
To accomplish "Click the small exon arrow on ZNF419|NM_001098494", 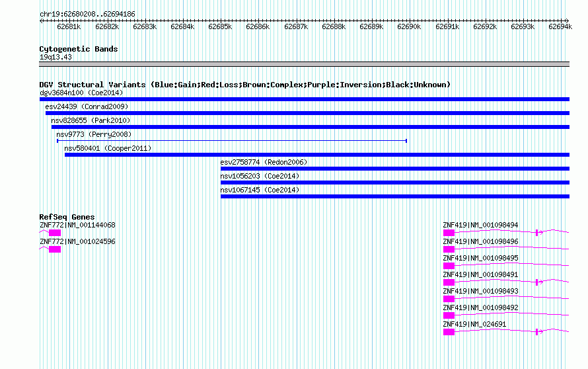I will 539,233.
